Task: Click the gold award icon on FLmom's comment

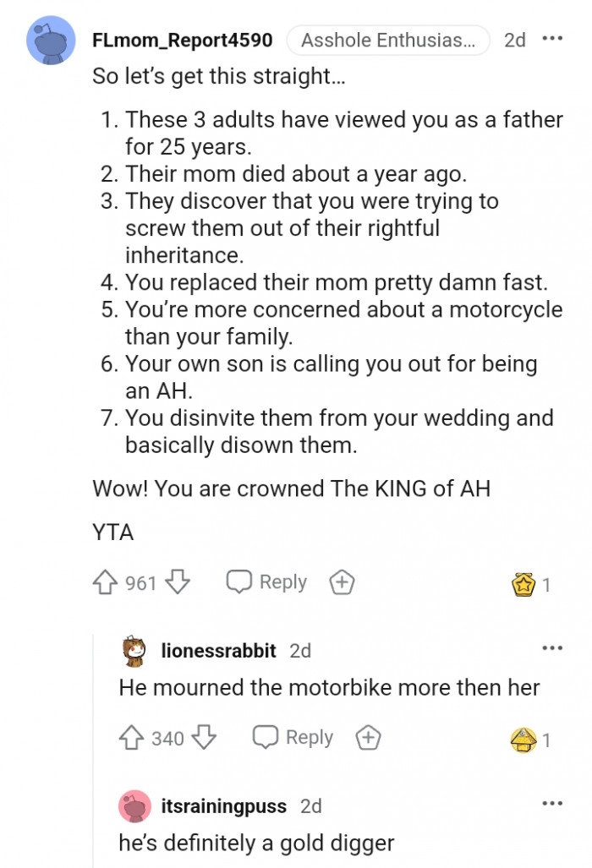Action: pyautogui.click(x=525, y=581)
